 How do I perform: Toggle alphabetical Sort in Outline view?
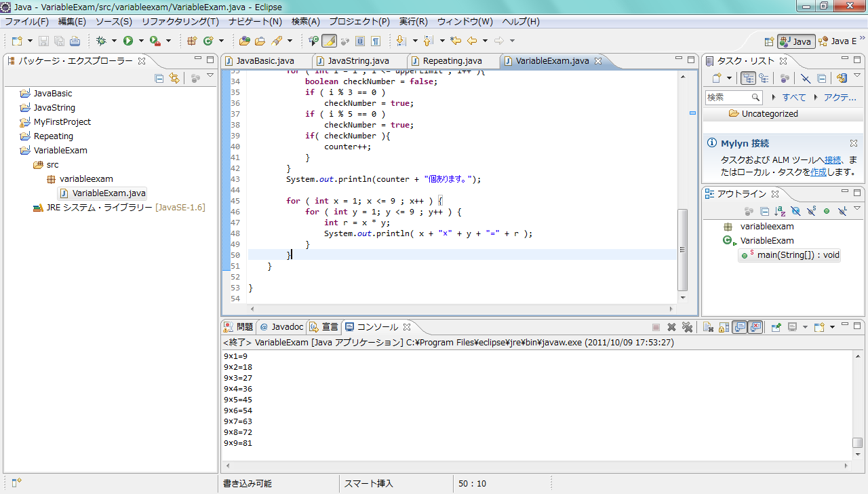point(780,211)
